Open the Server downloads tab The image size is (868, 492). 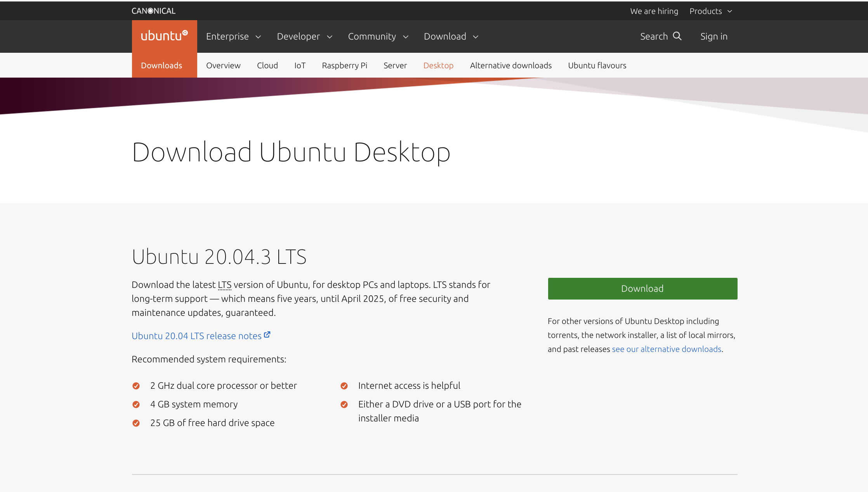395,65
